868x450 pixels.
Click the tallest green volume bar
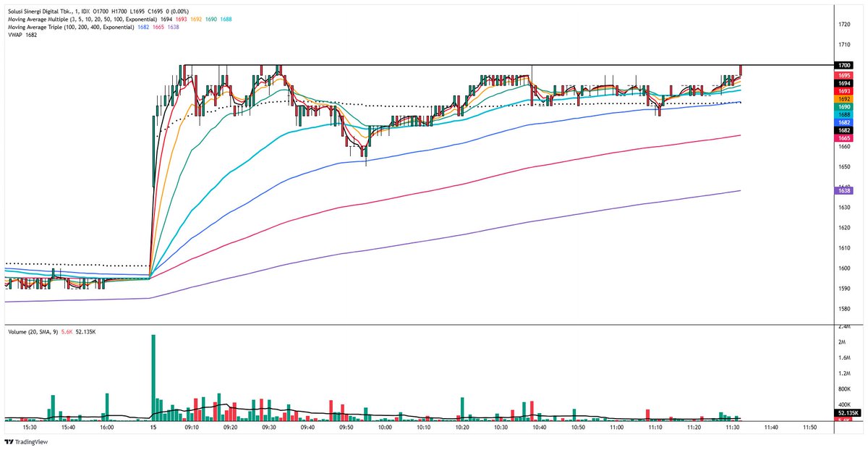pos(153,377)
